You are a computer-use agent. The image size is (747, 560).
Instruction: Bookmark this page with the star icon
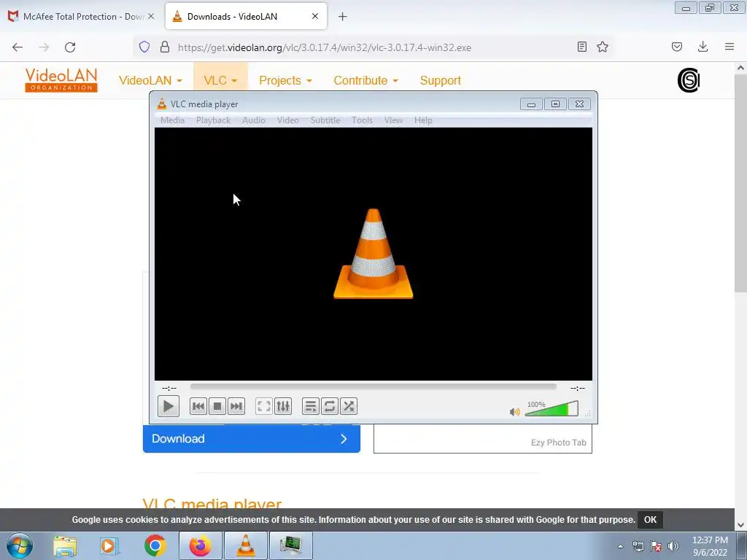click(x=603, y=47)
